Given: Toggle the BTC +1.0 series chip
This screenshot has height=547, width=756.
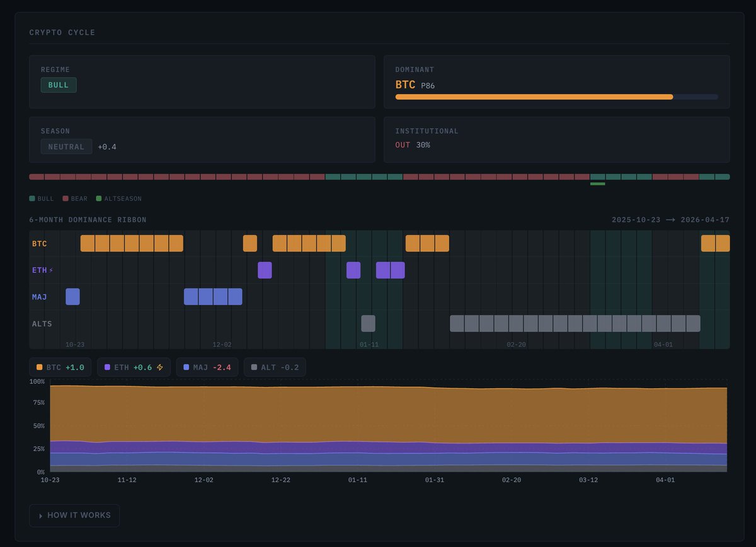Looking at the screenshot, I should 60,367.
